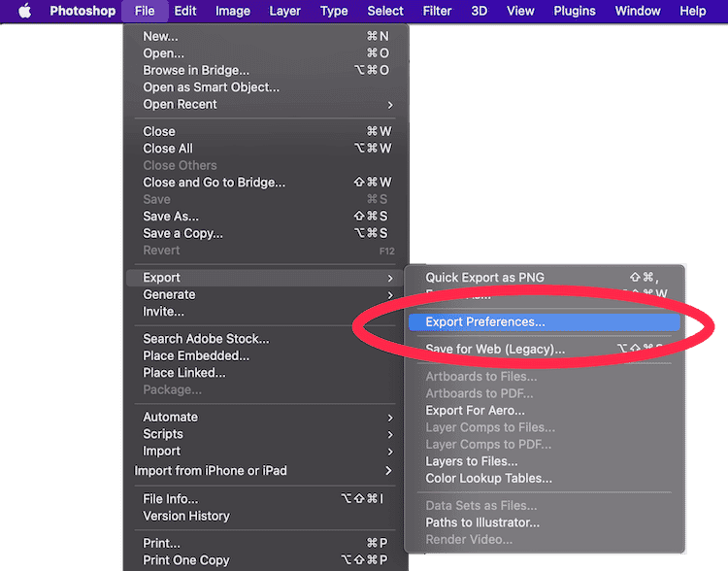Select Layers to Files export option
The height and width of the screenshot is (571, 728).
[472, 461]
